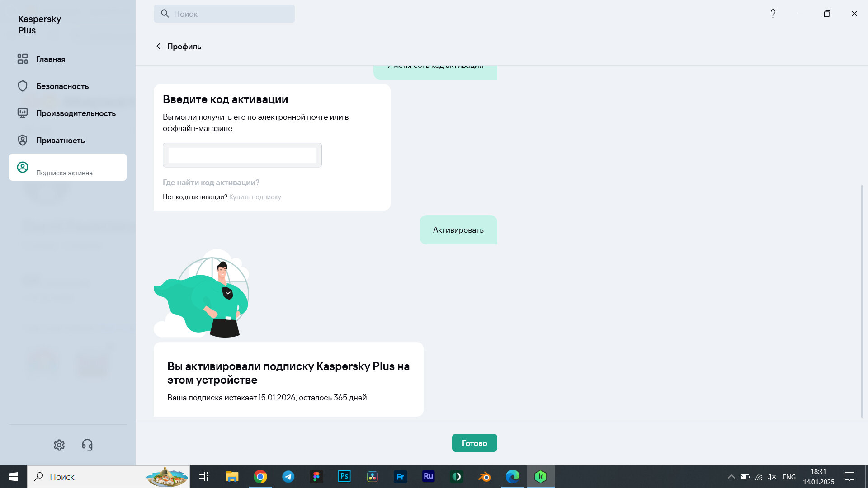
Task: Launch Photoshop from the taskbar
Action: [x=344, y=477]
